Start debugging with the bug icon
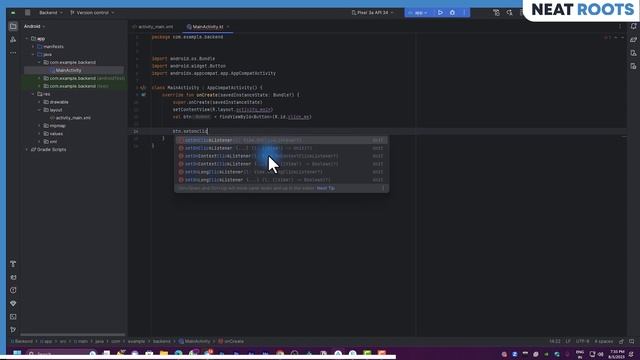The image size is (640, 360). click(452, 13)
